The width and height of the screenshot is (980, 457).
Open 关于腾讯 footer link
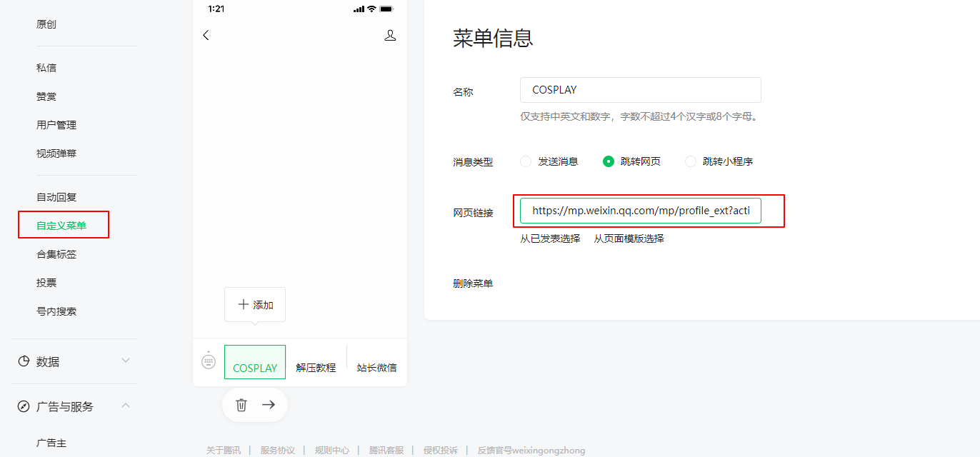point(224,451)
